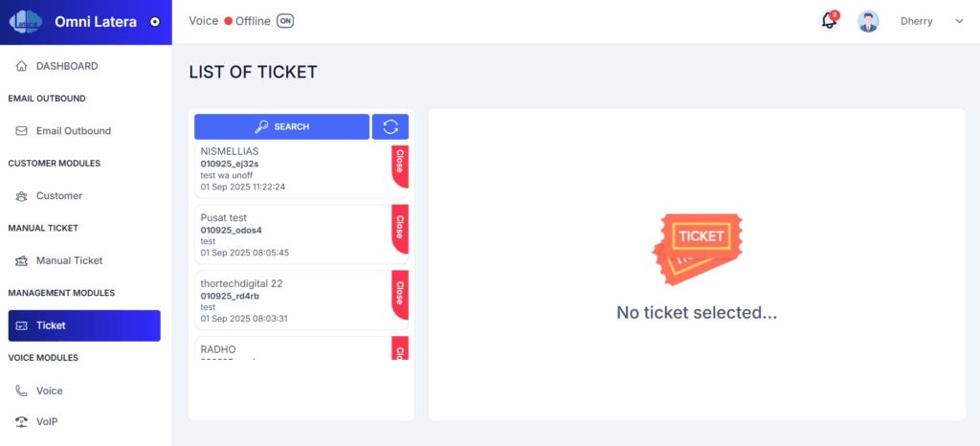The image size is (980, 446).
Task: Click Close tag on NISMELLIAS ticket
Action: point(400,166)
